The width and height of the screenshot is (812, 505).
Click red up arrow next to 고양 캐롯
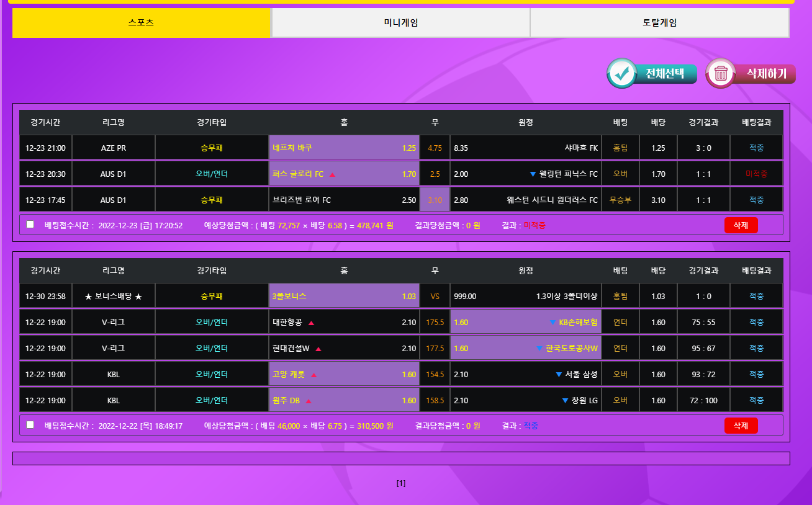tap(314, 375)
